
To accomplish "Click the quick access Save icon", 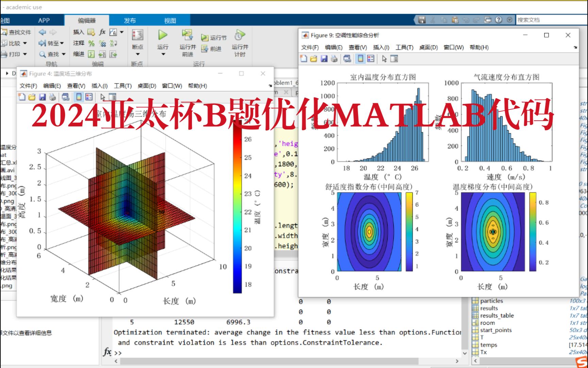I will pos(422,20).
